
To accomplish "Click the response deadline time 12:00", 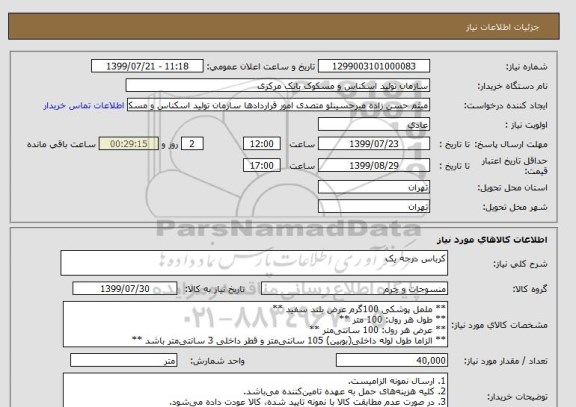I will tap(262, 144).
